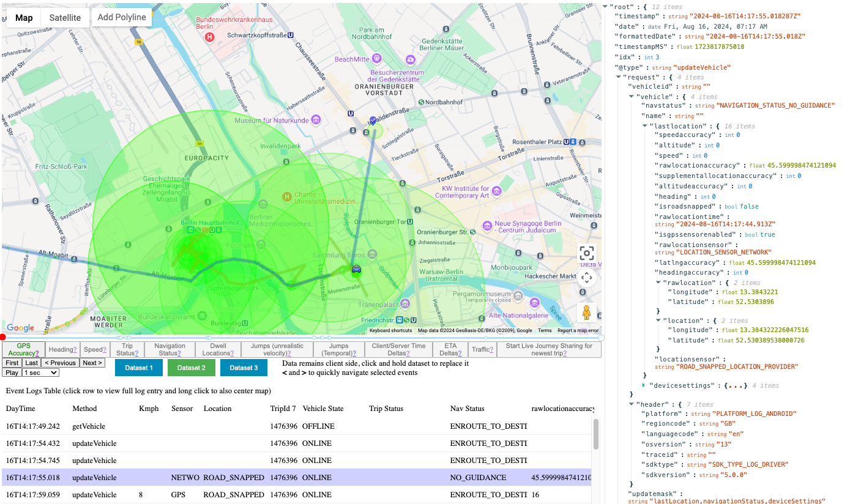Select Dataset 1
The image size is (861, 504).
click(x=139, y=368)
